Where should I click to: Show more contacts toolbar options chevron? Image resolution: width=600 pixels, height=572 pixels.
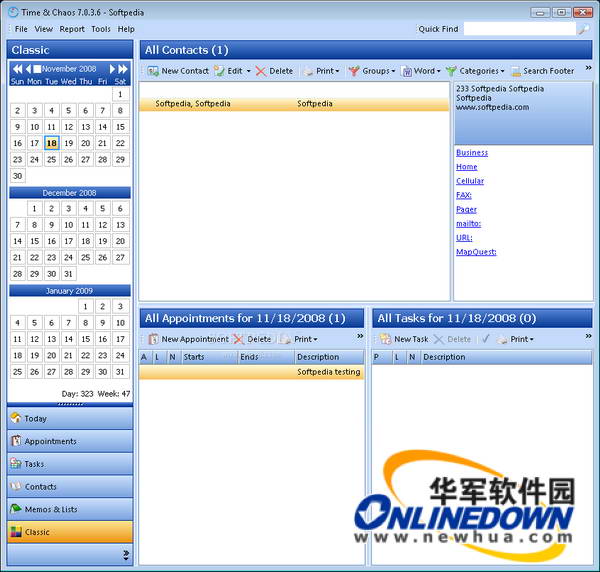(x=589, y=68)
